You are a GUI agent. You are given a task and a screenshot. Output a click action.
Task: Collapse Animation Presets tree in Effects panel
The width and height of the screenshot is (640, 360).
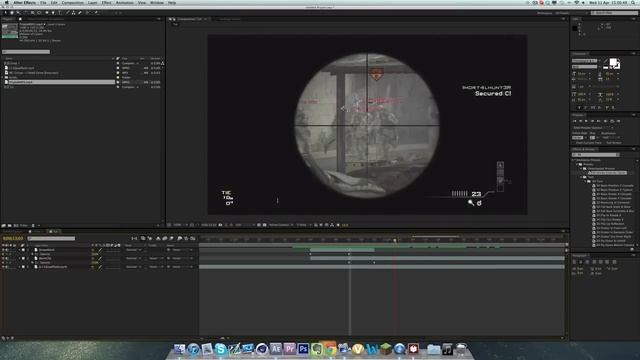(572, 160)
